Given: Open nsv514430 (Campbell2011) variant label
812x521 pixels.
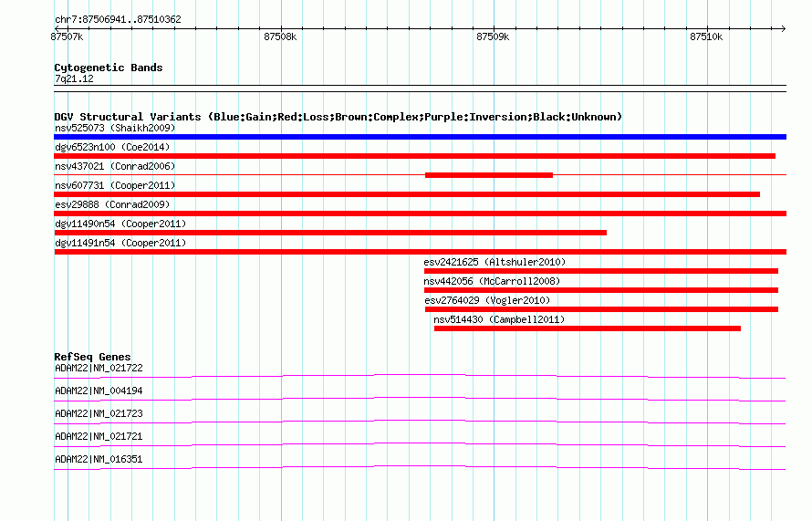Looking at the screenshot, I should pos(499,319).
